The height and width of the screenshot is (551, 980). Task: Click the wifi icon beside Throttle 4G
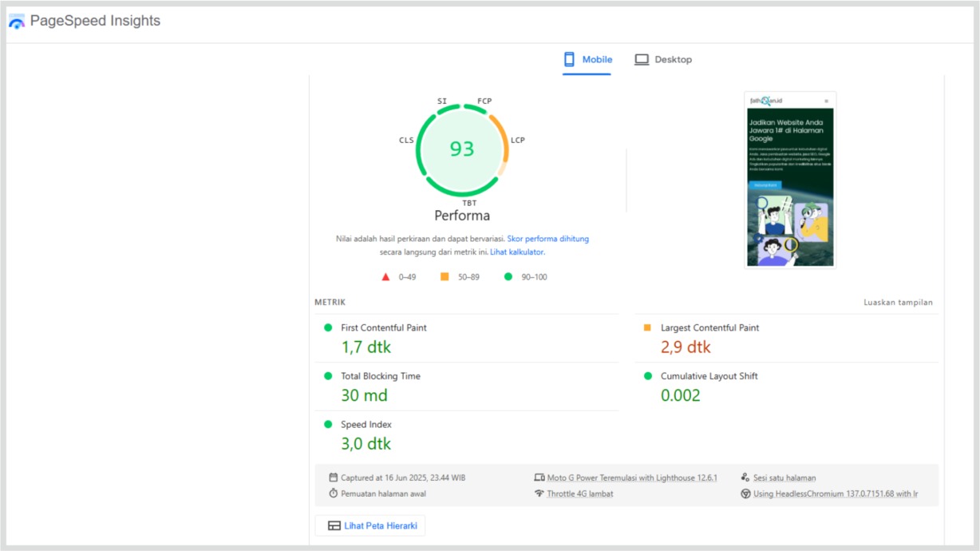coord(539,494)
